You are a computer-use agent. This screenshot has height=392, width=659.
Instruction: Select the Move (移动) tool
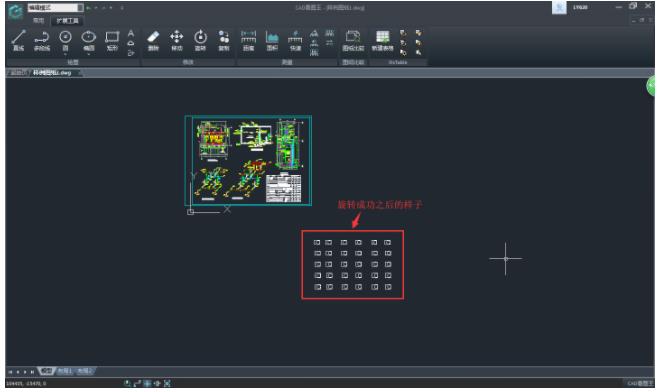[177, 40]
